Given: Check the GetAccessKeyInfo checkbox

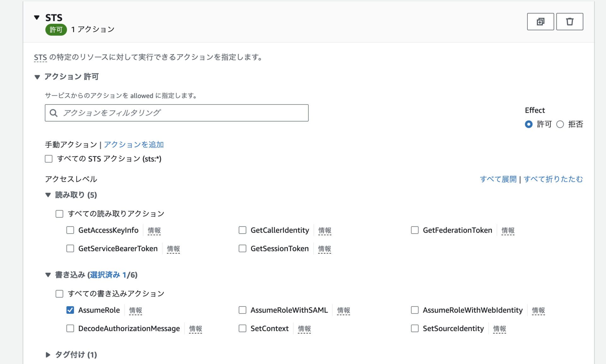Looking at the screenshot, I should click(x=70, y=230).
